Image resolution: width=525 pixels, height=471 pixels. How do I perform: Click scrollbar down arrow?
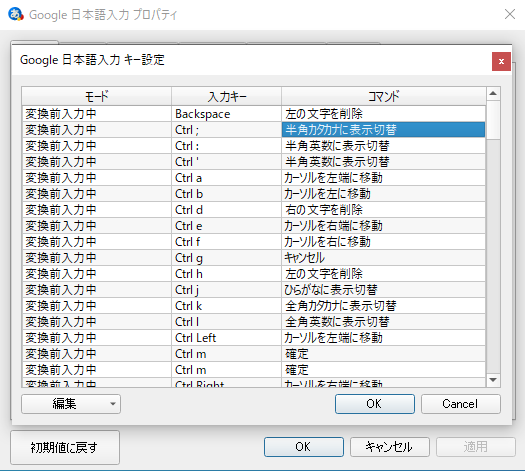pyautogui.click(x=493, y=380)
